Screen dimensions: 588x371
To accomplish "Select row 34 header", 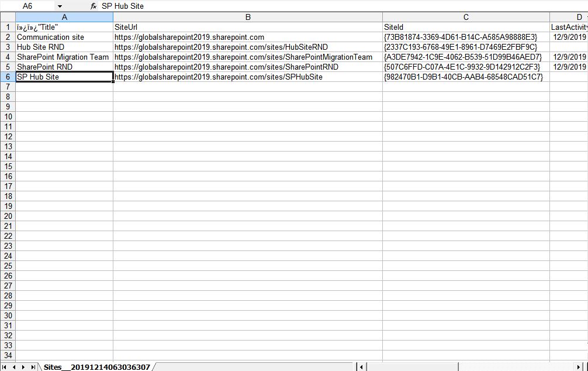I will 8,355.
